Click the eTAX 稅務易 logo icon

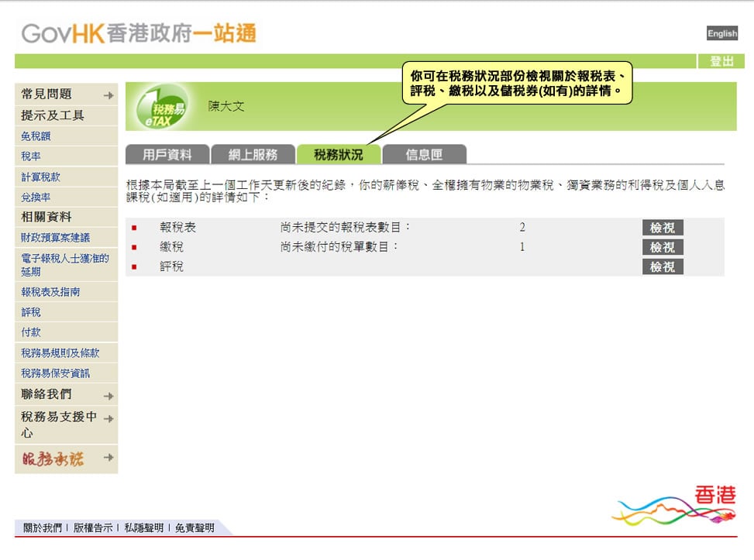pyautogui.click(x=161, y=108)
